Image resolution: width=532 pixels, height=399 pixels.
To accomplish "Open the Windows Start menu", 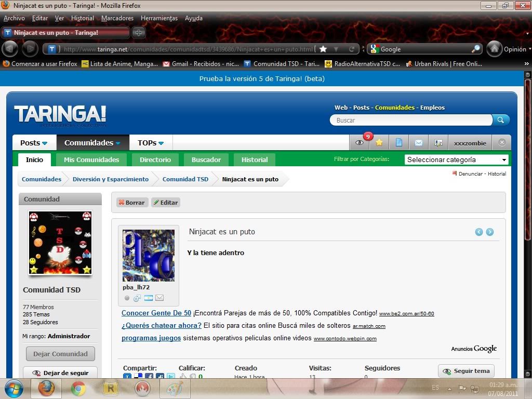I will (14, 389).
